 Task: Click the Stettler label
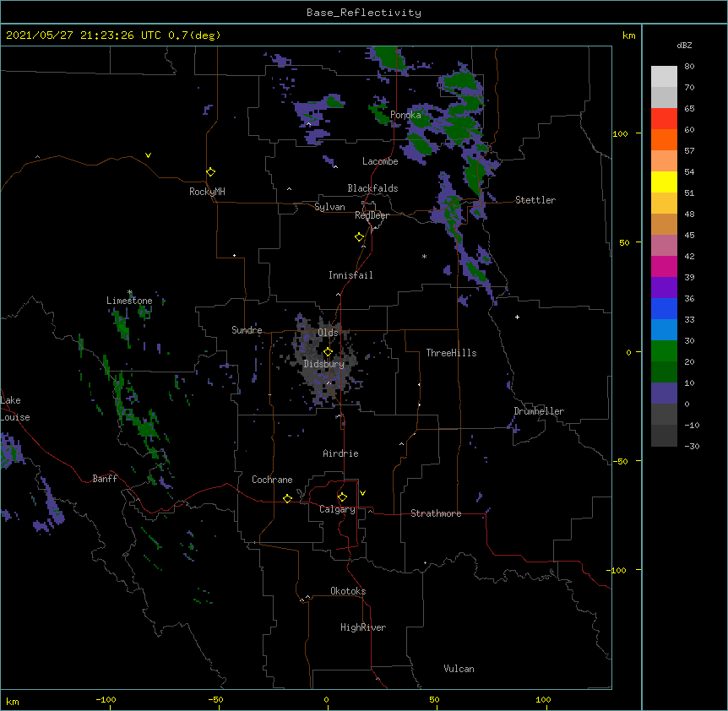(535, 200)
